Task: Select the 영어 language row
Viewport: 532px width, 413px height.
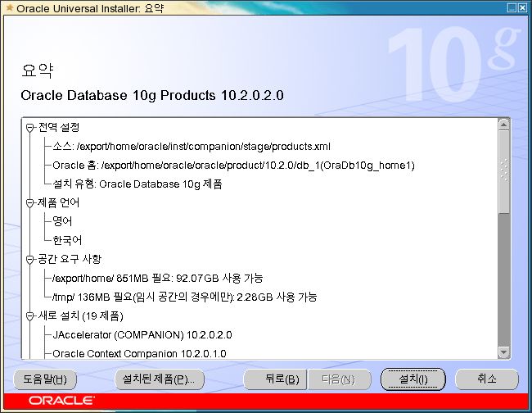Action: click(x=62, y=221)
